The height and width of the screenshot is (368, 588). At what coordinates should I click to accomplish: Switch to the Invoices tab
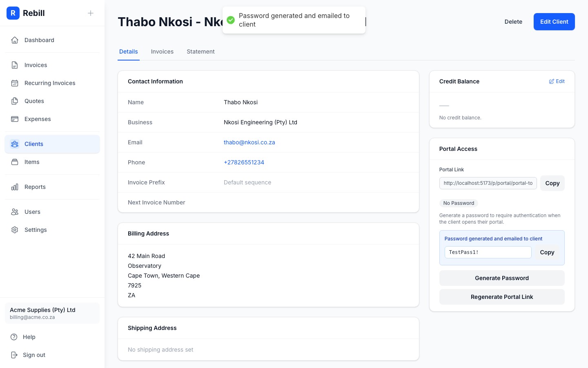pos(162,52)
